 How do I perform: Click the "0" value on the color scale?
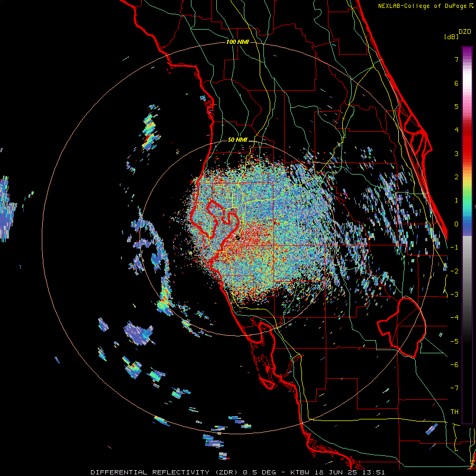click(456, 224)
